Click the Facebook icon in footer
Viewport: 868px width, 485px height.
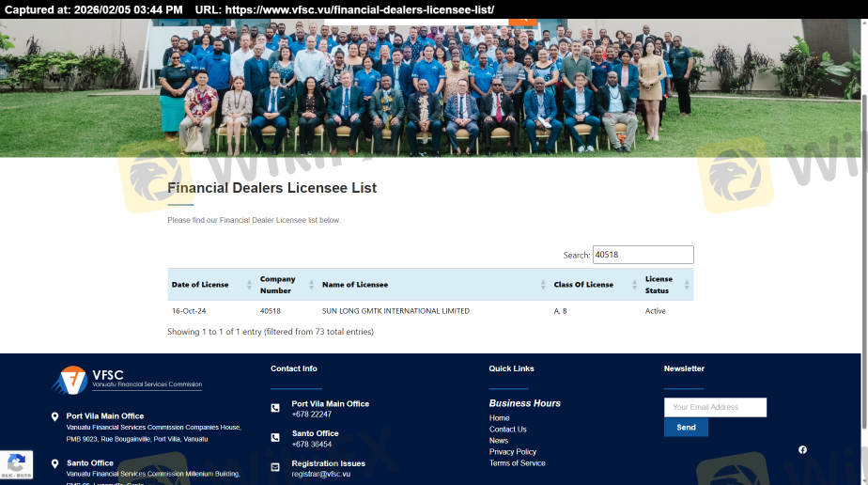pos(802,450)
